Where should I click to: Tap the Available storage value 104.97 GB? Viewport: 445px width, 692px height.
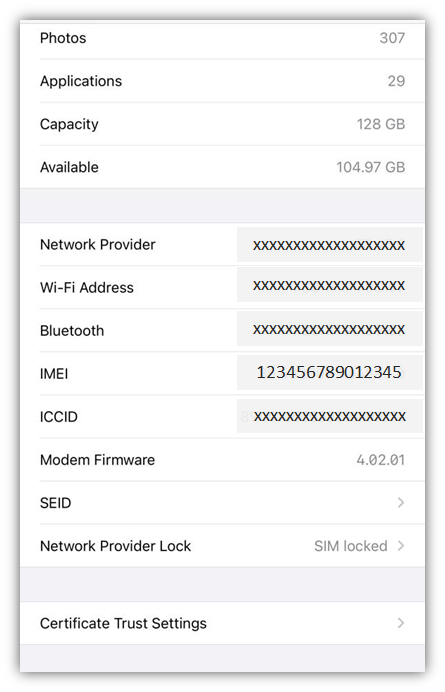(x=370, y=167)
